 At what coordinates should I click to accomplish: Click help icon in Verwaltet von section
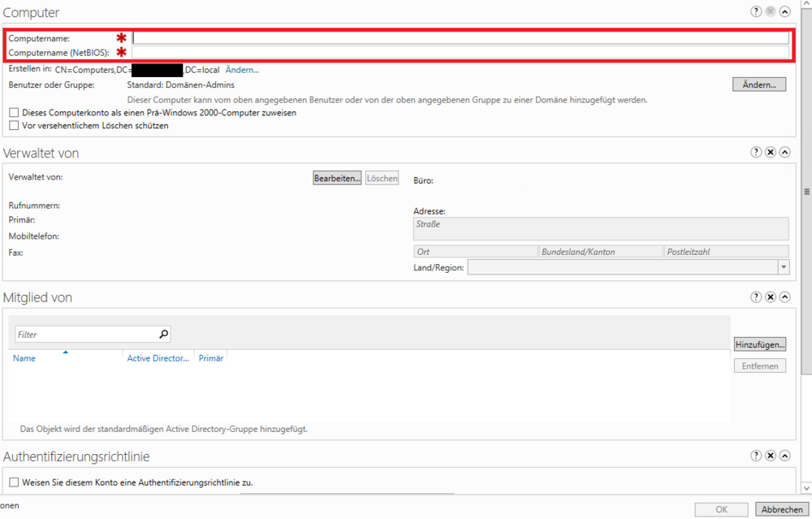coord(756,153)
